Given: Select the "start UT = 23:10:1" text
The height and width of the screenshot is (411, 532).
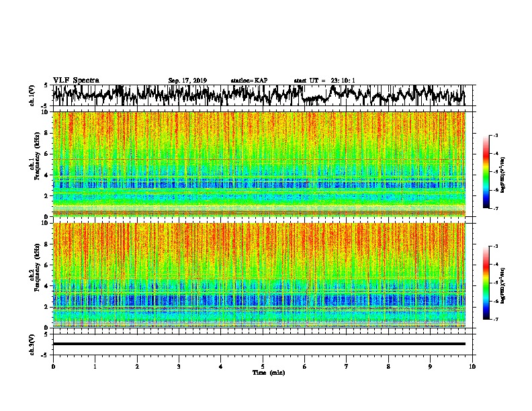Looking at the screenshot, I should 324,81.
